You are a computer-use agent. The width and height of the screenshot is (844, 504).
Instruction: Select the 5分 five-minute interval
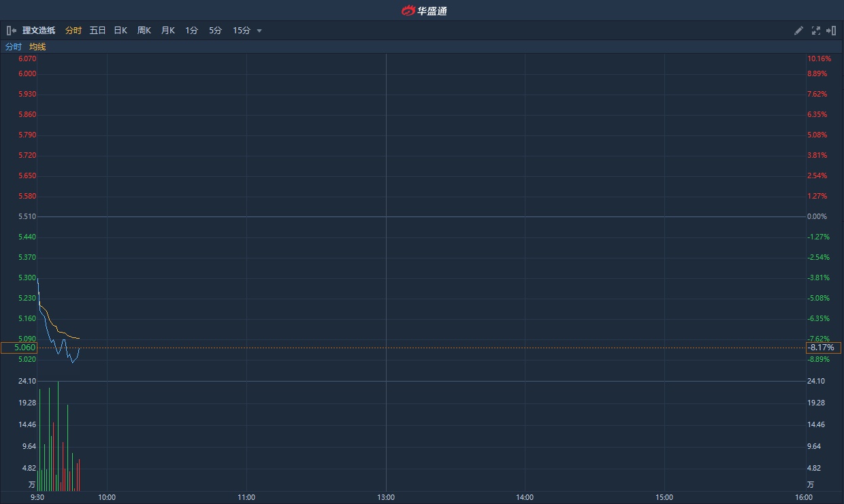(216, 31)
